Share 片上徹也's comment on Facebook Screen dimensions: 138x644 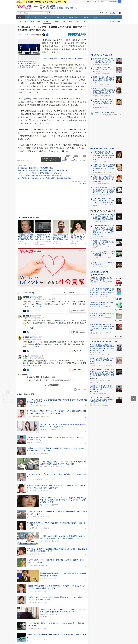[x=28, y=351]
